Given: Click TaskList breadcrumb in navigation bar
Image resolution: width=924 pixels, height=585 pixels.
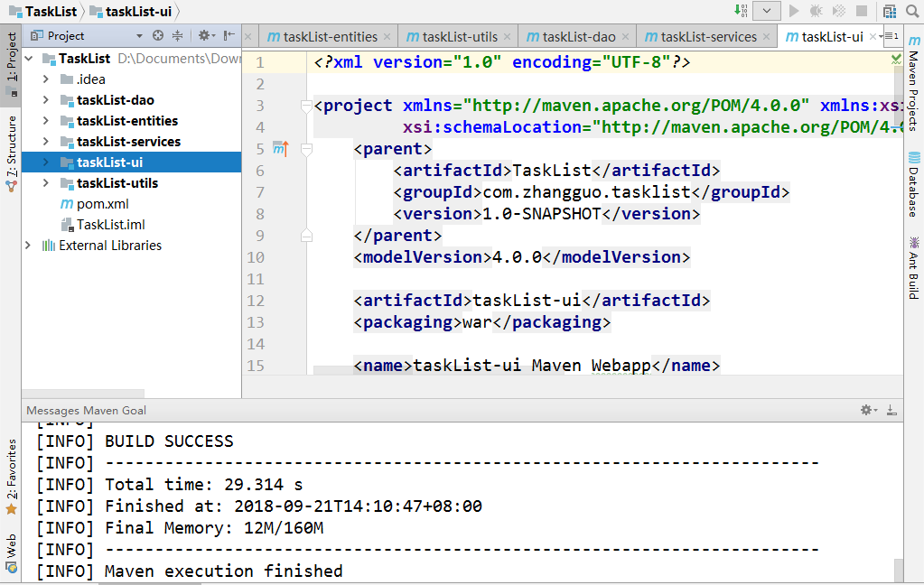Looking at the screenshot, I should pos(43,11).
